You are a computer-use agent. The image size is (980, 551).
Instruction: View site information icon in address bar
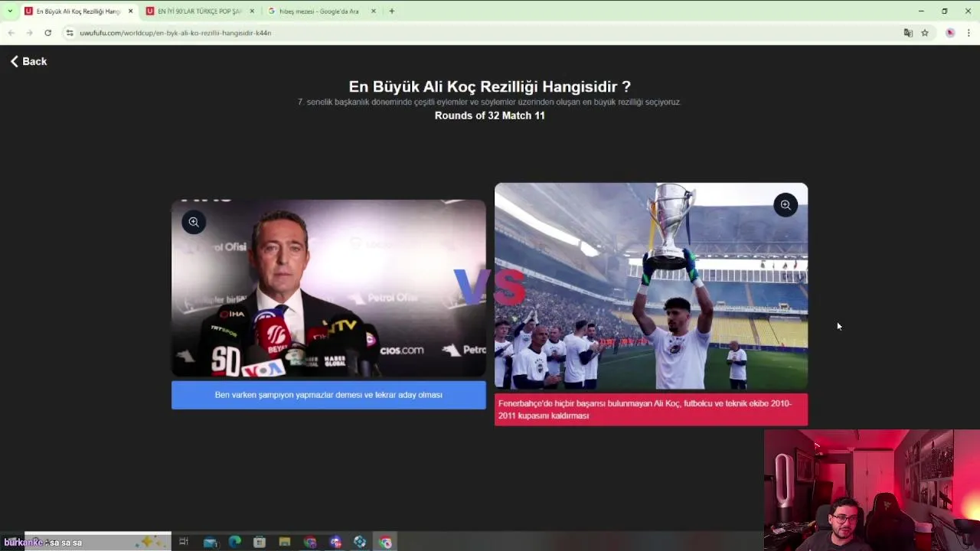[70, 33]
